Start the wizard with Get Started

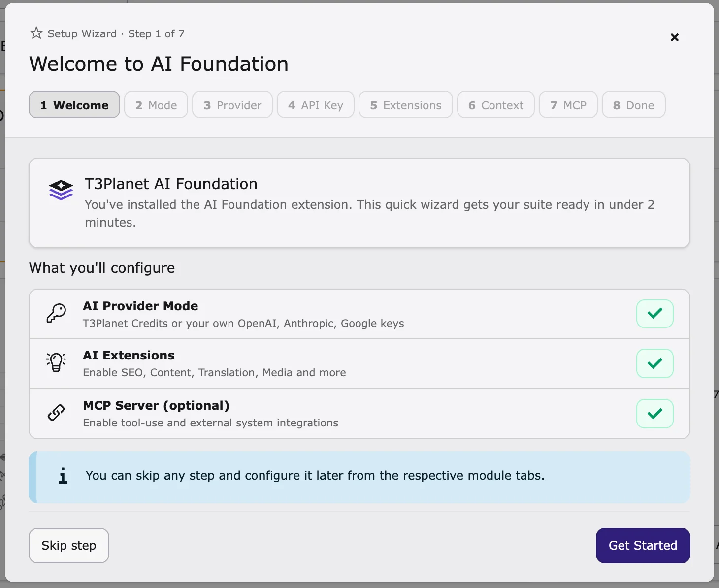pyautogui.click(x=643, y=546)
